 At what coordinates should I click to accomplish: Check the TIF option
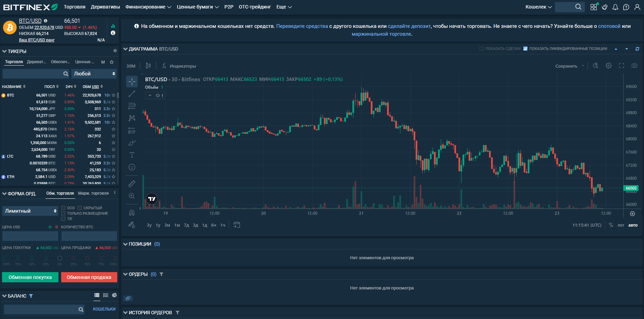[x=63, y=219]
